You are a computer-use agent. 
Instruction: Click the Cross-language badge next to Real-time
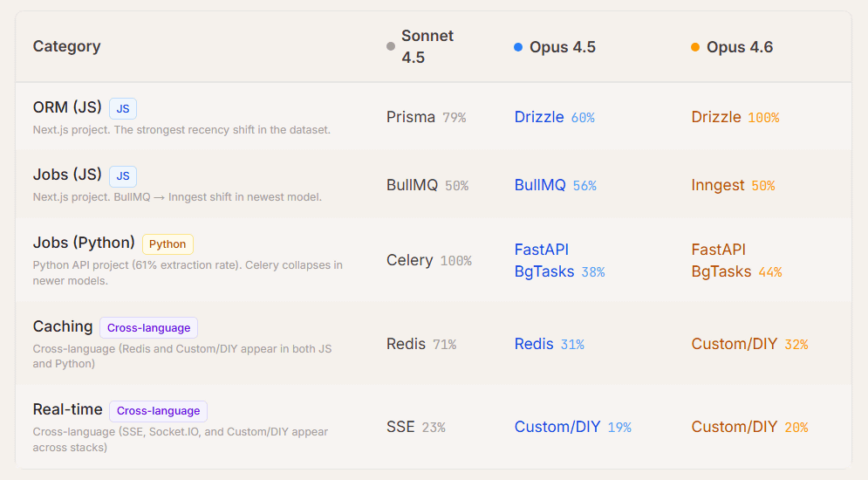(158, 410)
